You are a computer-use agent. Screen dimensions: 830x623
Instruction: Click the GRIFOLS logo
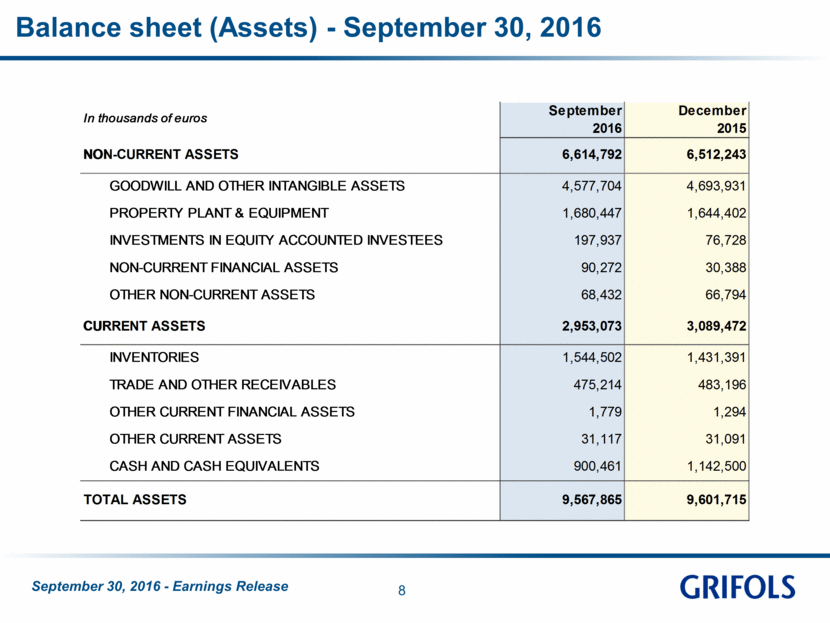tap(737, 587)
